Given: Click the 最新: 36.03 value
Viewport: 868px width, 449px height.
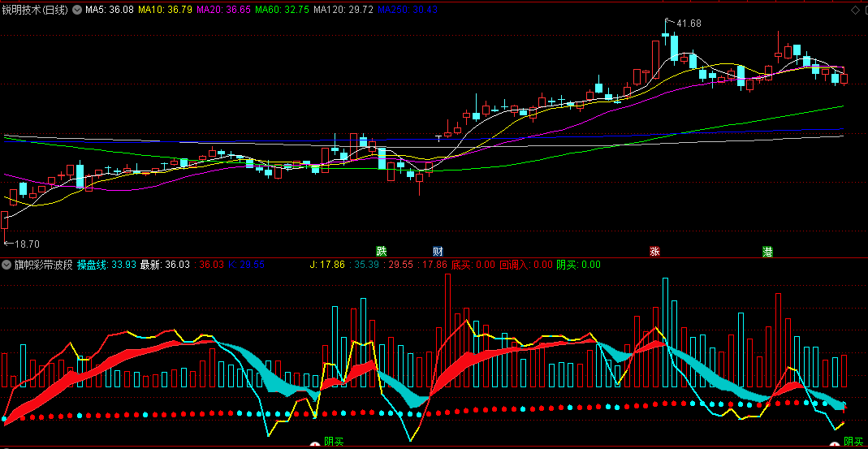Looking at the screenshot, I should point(165,265).
